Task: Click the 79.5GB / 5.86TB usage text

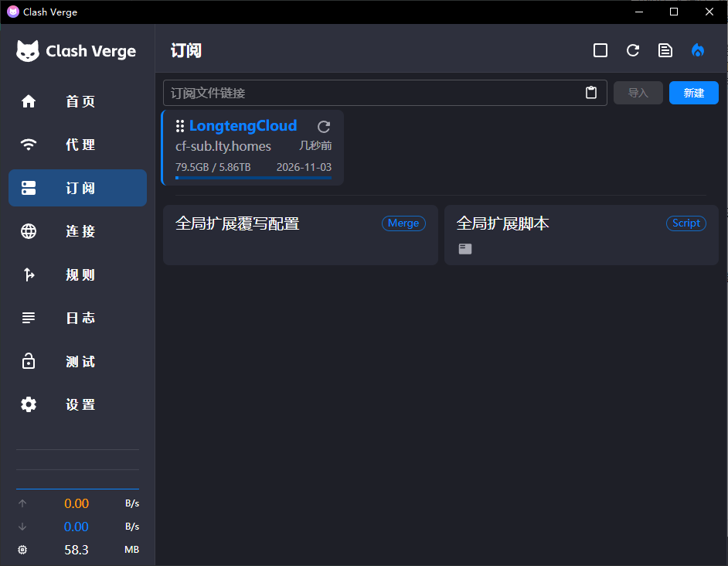Action: pyautogui.click(x=213, y=167)
